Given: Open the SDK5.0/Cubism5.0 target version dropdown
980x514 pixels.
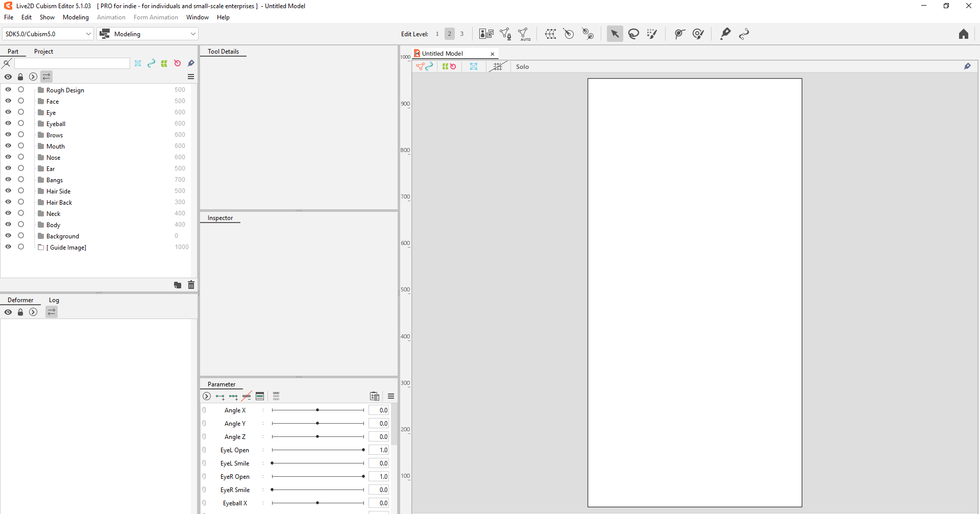Looking at the screenshot, I should click(x=48, y=34).
